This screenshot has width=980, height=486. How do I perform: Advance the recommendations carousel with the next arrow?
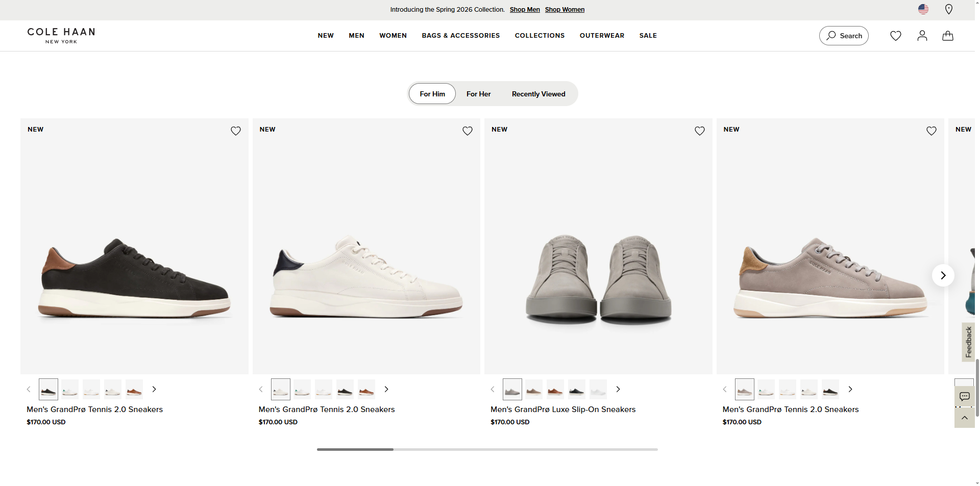coord(943,275)
